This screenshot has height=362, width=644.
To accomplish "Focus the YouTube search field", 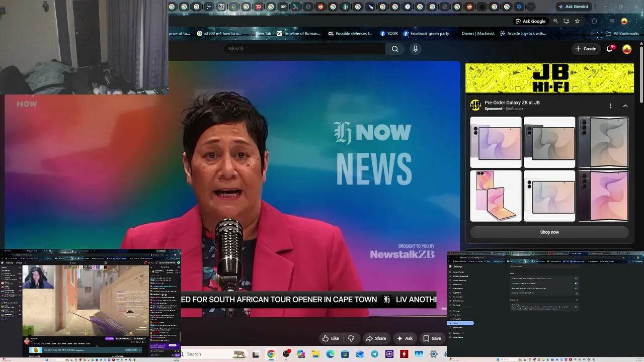I will coord(304,49).
